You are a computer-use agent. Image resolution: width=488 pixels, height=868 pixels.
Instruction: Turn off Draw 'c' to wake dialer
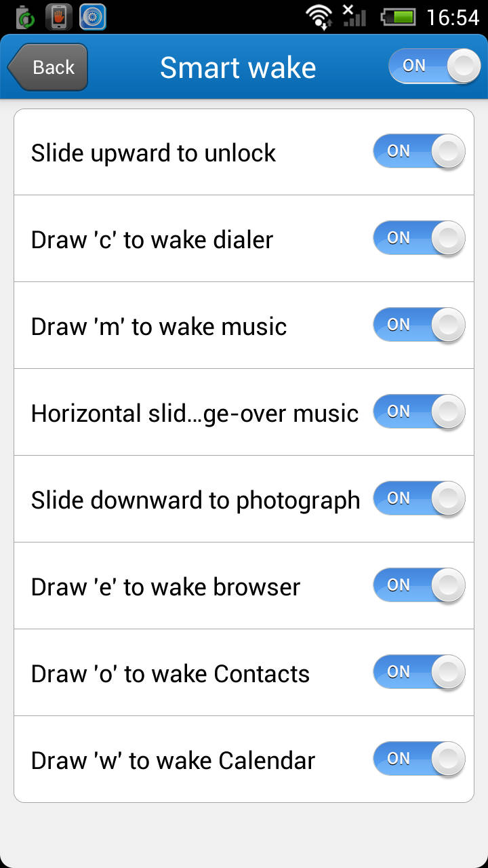419,238
